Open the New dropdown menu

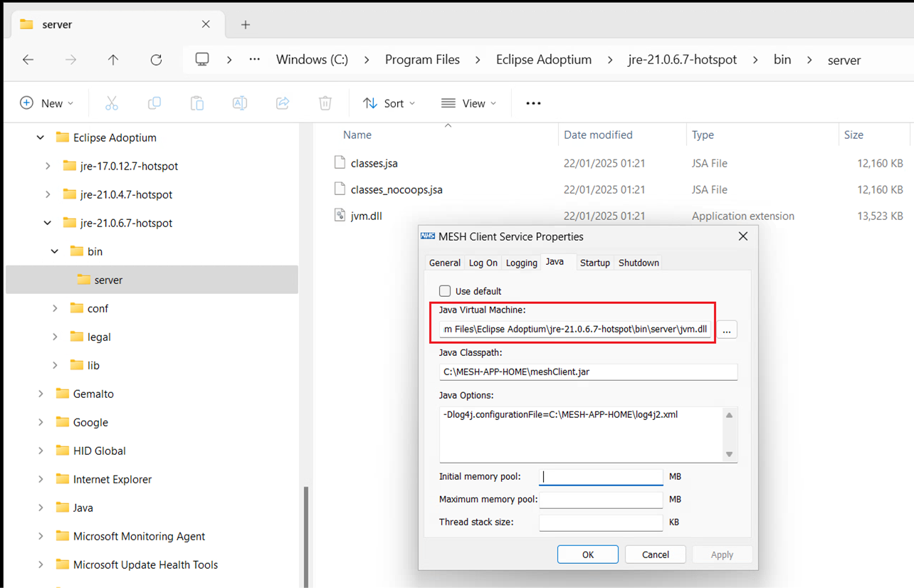click(47, 103)
